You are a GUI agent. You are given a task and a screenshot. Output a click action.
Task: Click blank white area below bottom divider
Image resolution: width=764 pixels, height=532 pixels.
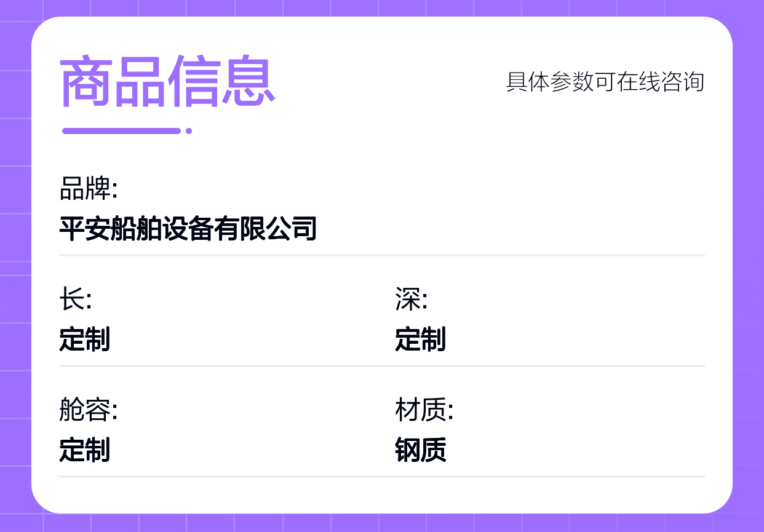[x=381, y=495]
